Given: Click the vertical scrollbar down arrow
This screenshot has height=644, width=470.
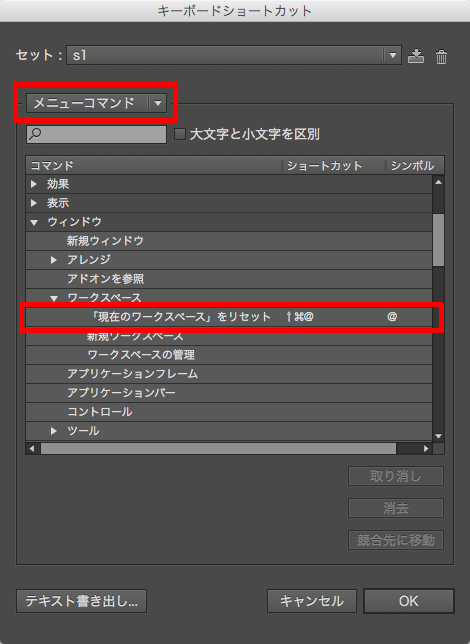Looking at the screenshot, I should 438,436.
